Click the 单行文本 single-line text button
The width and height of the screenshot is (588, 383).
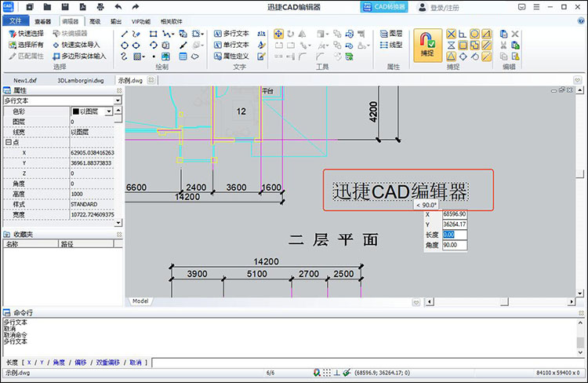231,45
